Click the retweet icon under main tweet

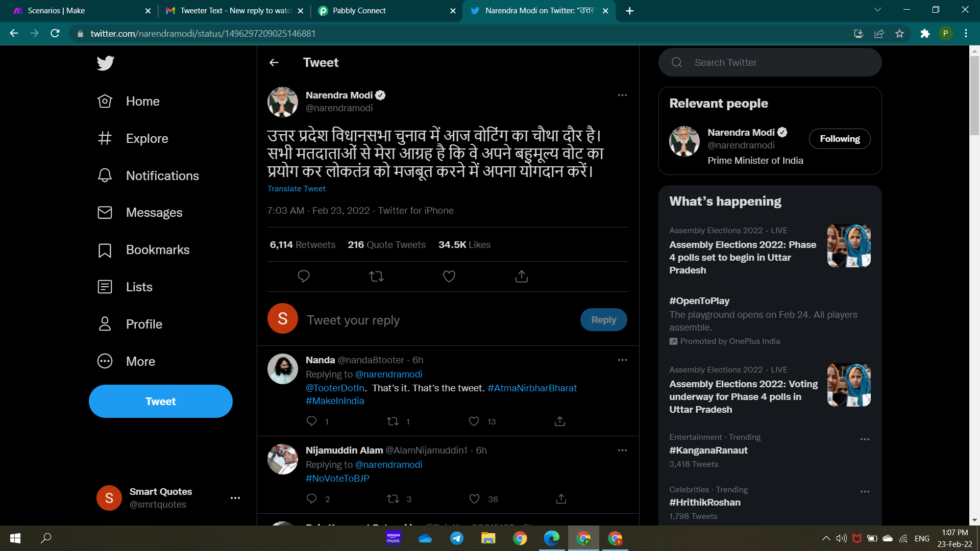376,277
